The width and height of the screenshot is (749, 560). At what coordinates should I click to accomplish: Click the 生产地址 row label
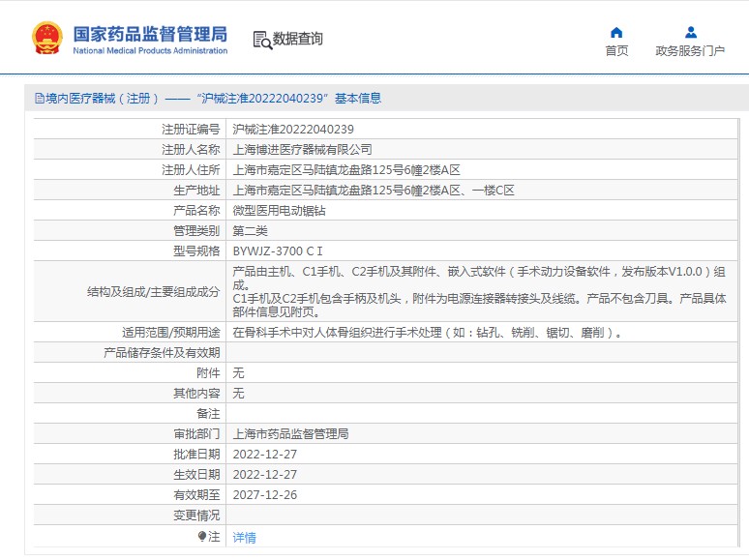click(196, 191)
